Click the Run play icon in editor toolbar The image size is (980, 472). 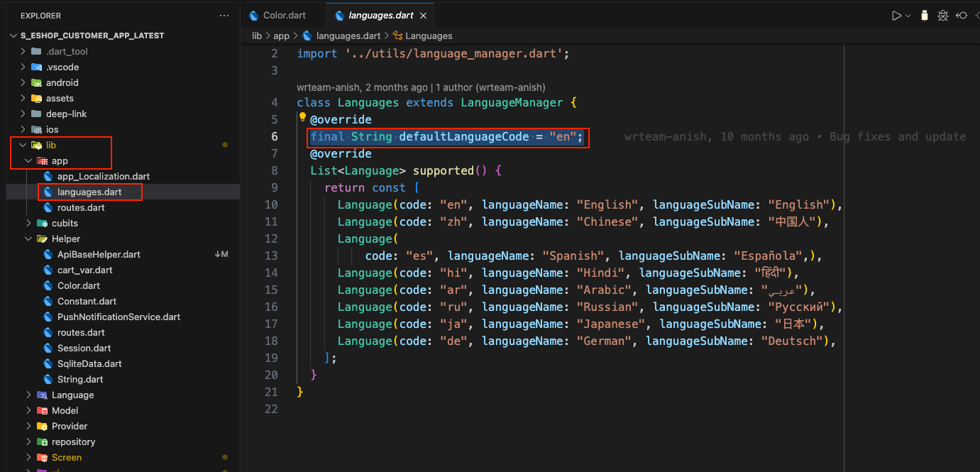pos(896,16)
